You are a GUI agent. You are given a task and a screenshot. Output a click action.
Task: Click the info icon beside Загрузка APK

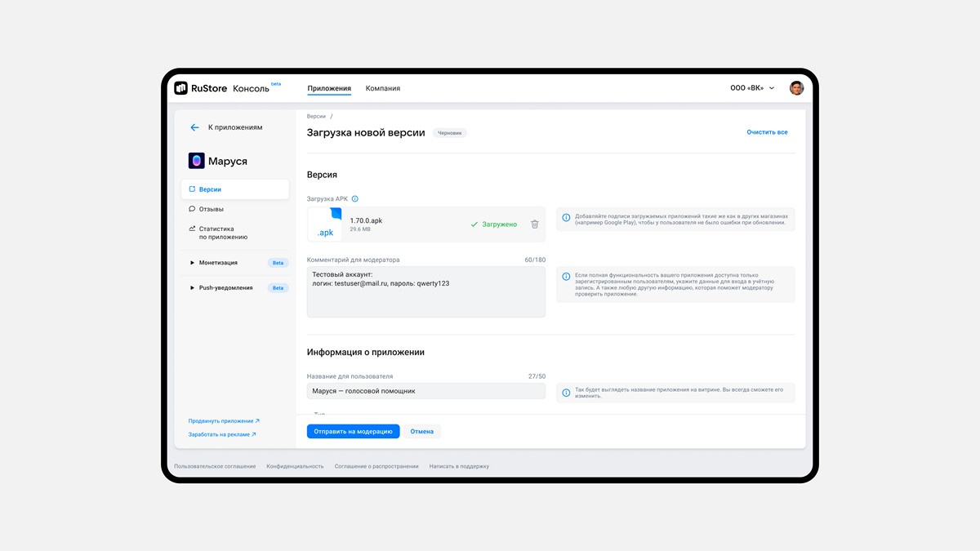click(354, 198)
